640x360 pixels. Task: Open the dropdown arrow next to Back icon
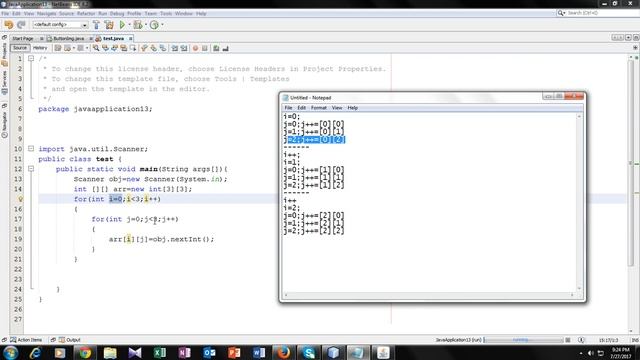(74, 48)
